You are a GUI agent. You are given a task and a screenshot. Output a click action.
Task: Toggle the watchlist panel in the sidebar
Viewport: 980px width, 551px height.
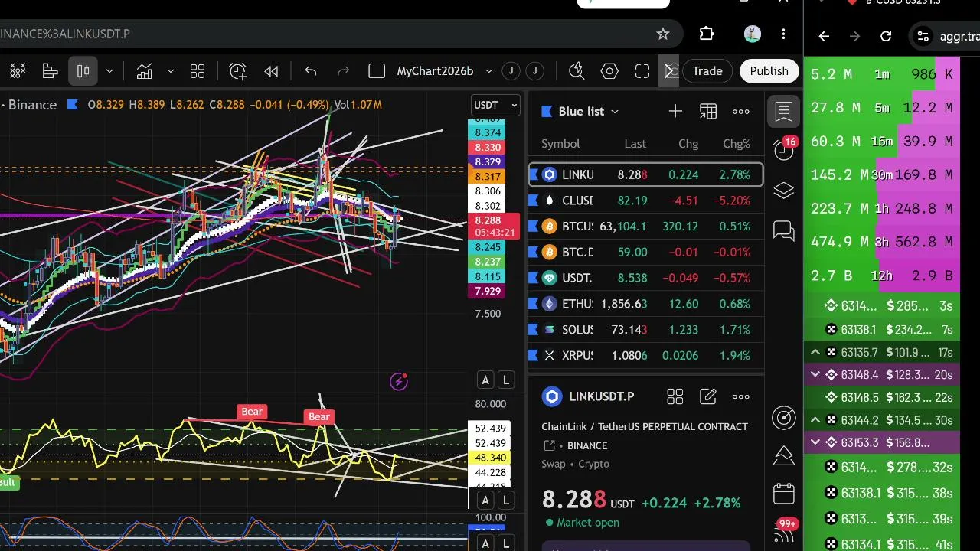pos(784,112)
